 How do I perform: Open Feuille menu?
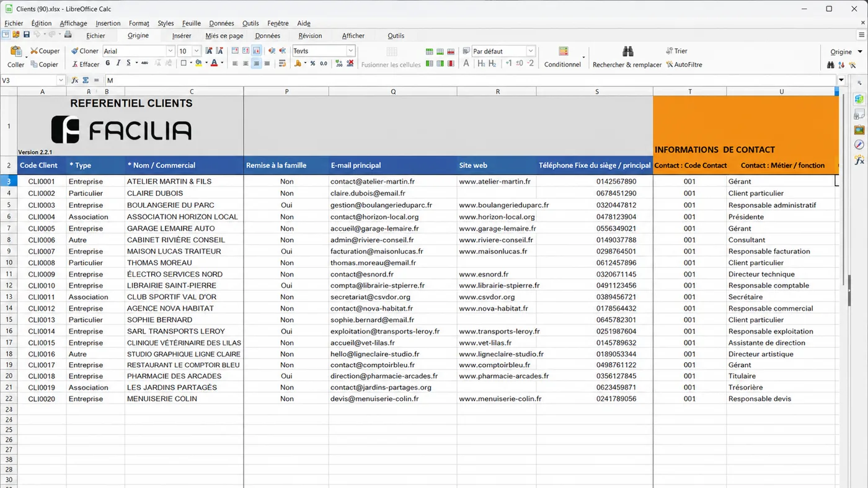pos(192,23)
